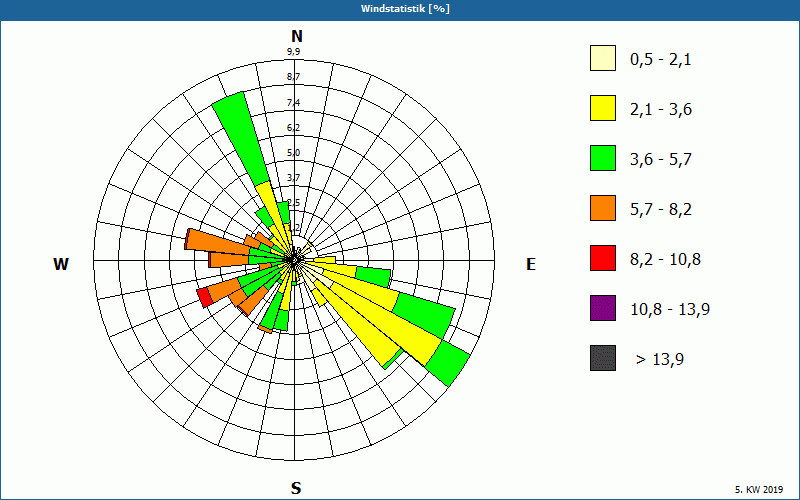Screen dimensions: 800x500
Task: Click the W compass label
Action: pyautogui.click(x=61, y=264)
